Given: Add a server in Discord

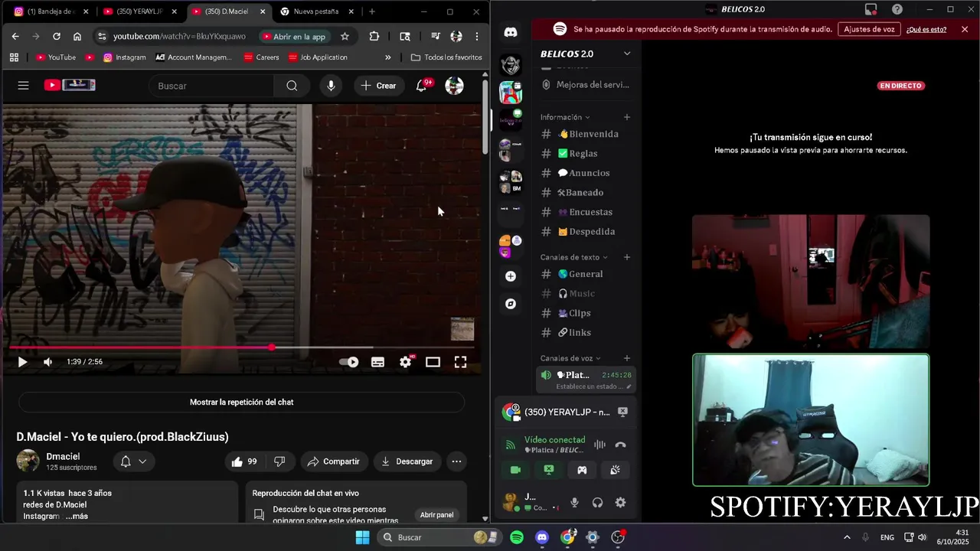Looking at the screenshot, I should tap(511, 276).
